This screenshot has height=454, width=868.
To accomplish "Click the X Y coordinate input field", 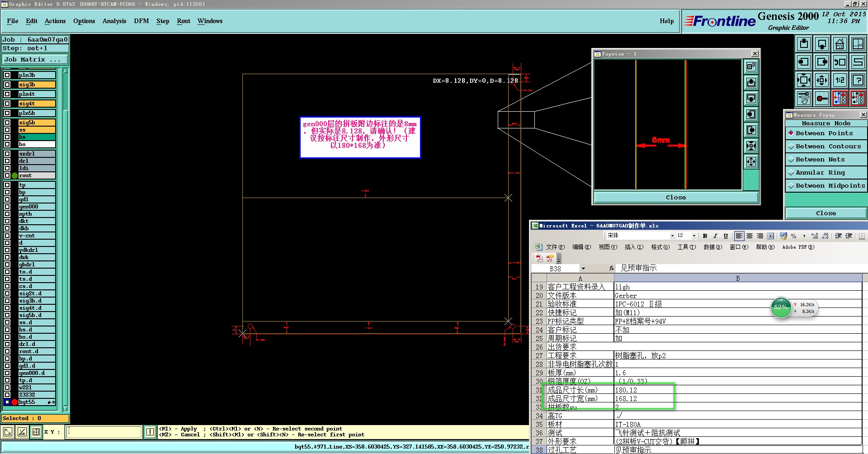I will tap(104, 432).
